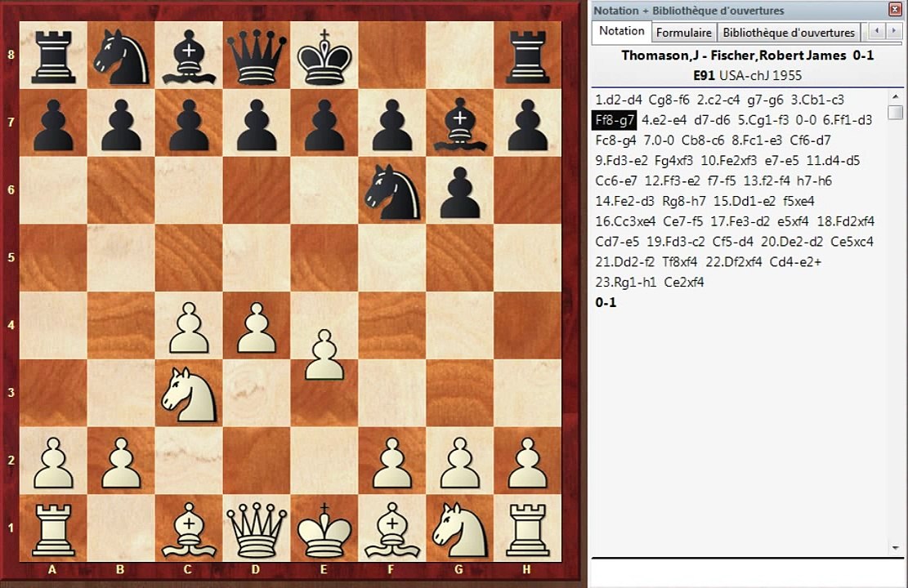Jump to move 11.d4-d5
908x588 pixels.
(834, 160)
